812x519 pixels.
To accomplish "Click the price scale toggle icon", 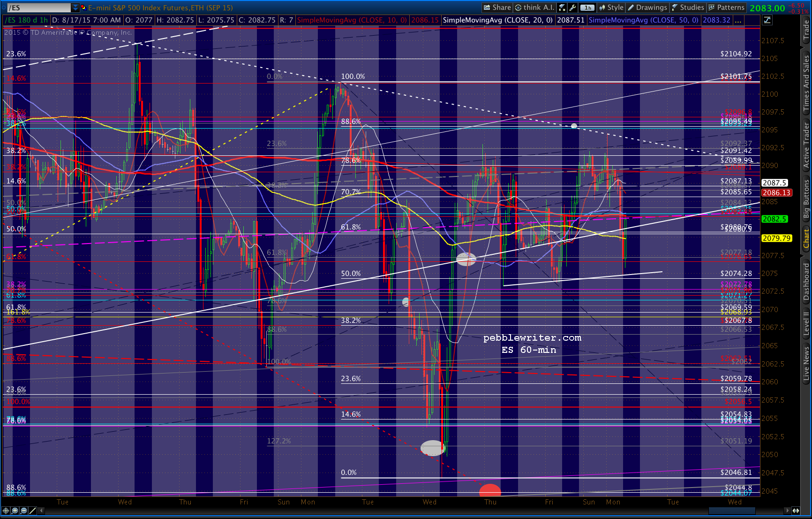I will (767, 20).
